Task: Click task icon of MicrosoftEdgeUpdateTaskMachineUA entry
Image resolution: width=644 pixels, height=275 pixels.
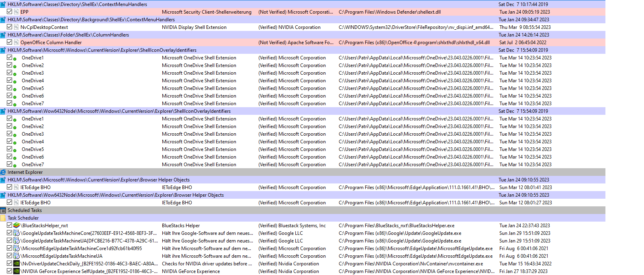Action: [16, 256]
